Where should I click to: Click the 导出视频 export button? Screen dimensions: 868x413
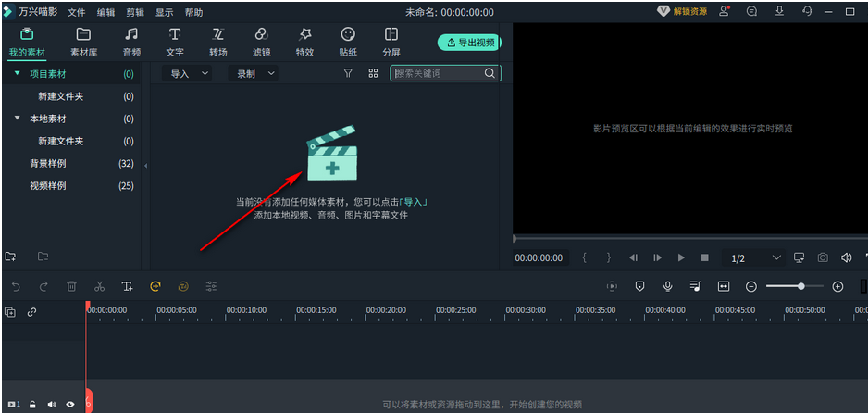[469, 43]
